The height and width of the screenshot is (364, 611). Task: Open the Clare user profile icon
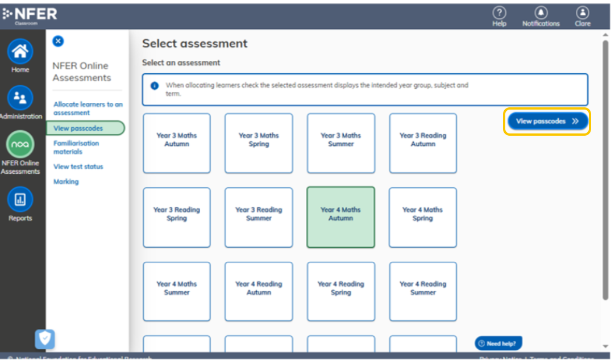[583, 13]
